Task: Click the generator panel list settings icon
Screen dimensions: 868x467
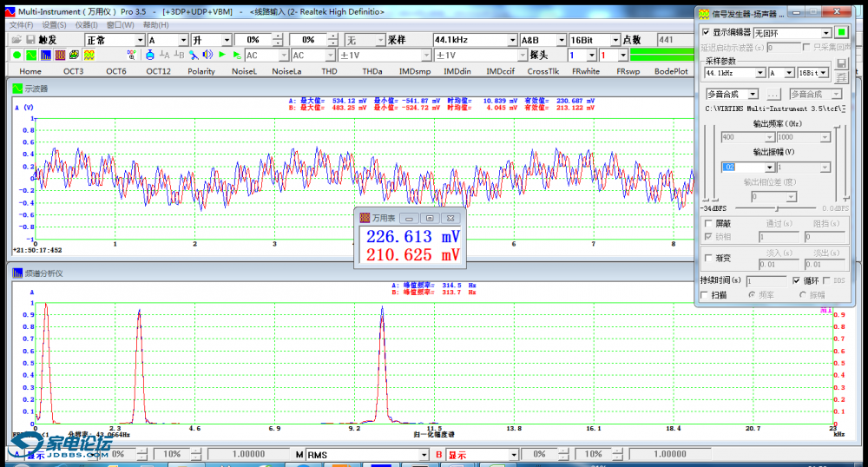Action: (x=841, y=77)
